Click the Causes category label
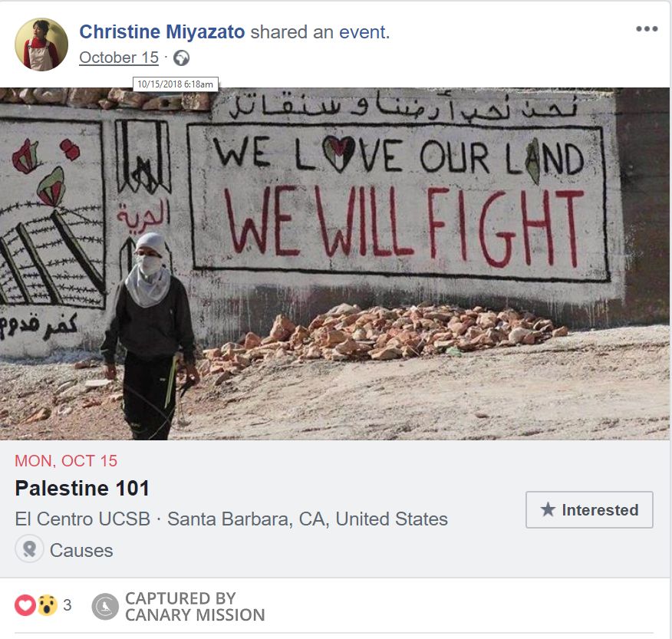The height and width of the screenshot is (639, 672). pos(82,550)
